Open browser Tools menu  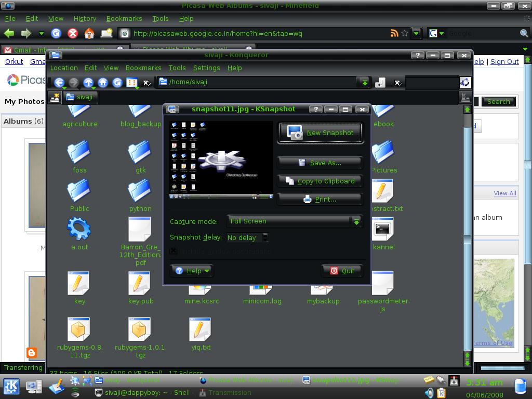[160, 18]
